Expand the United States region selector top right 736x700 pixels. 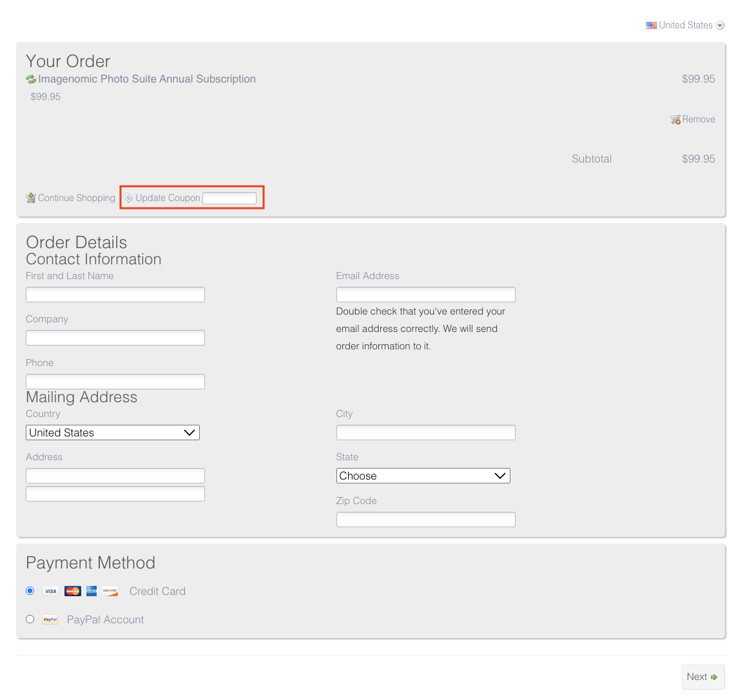[721, 25]
